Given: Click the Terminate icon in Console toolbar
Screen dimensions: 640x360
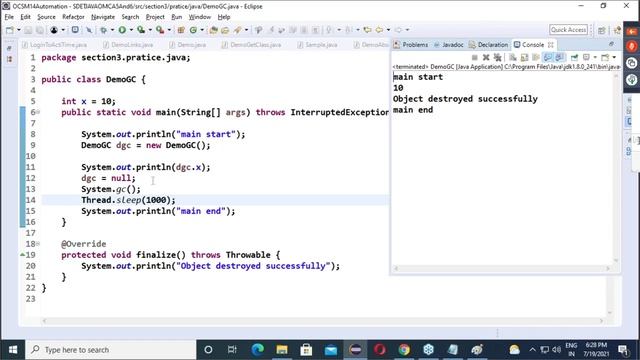Looking at the screenshot, I should tap(475, 58).
